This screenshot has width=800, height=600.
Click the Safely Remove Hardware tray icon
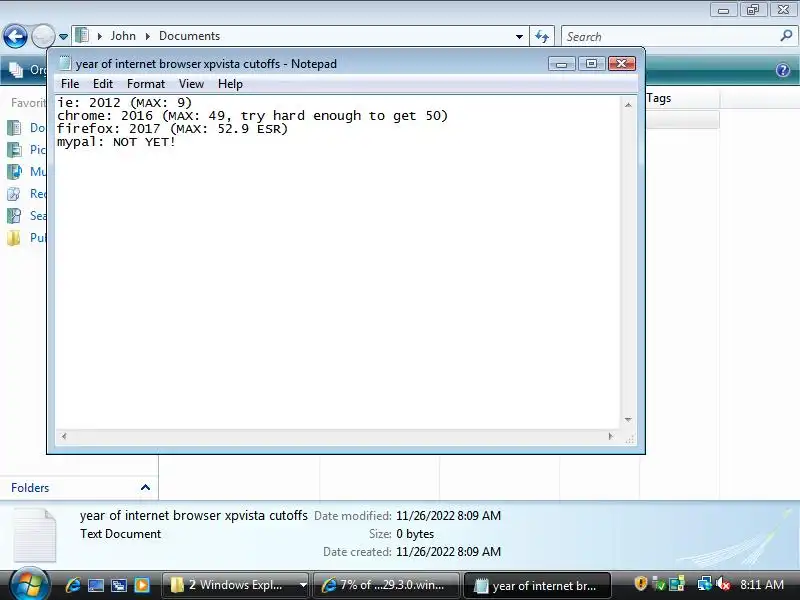click(x=659, y=584)
